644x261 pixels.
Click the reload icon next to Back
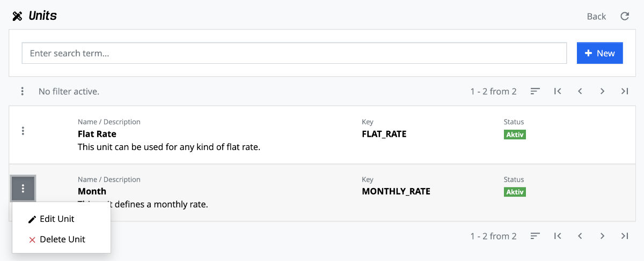pos(625,16)
